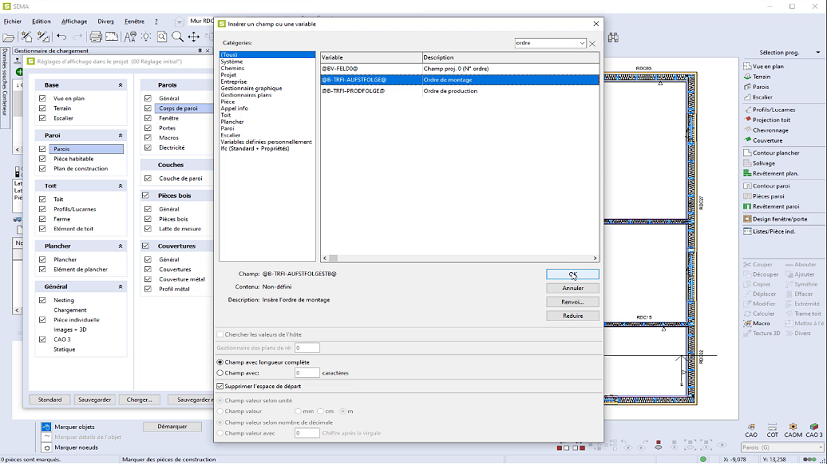
Task: Open the search filter dropdown containing 'ordre'
Action: (x=581, y=44)
